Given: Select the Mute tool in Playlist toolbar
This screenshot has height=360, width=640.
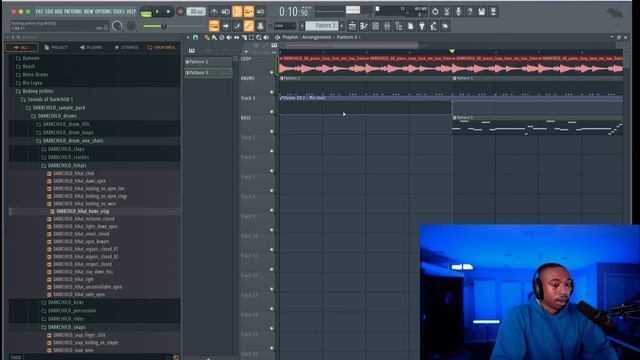Looking at the screenshot, I should 229,38.
